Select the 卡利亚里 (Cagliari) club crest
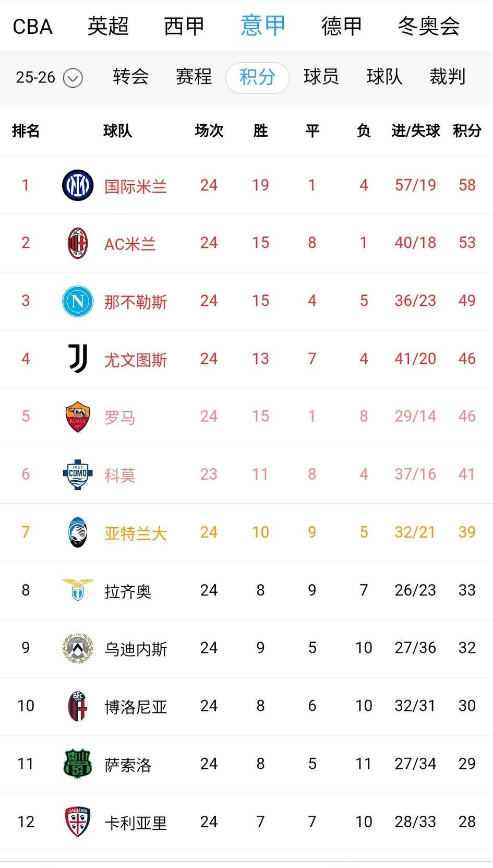This screenshot has height=868, width=493. click(x=77, y=822)
